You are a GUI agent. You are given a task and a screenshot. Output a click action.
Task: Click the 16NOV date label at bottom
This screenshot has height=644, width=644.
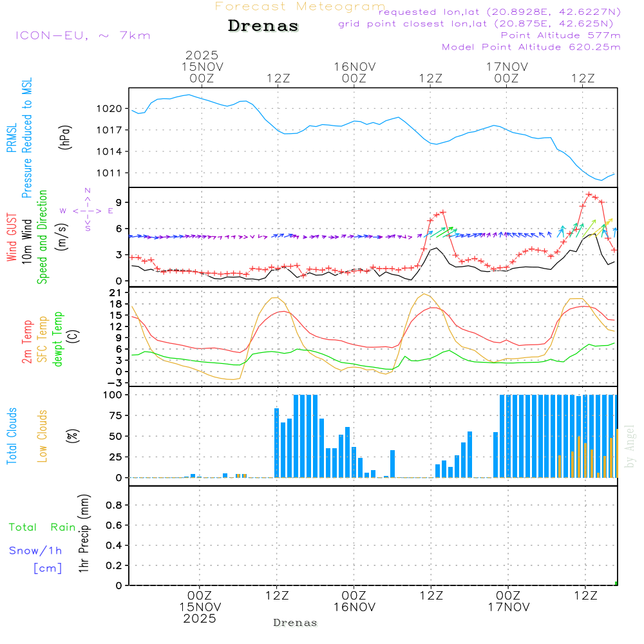(354, 607)
